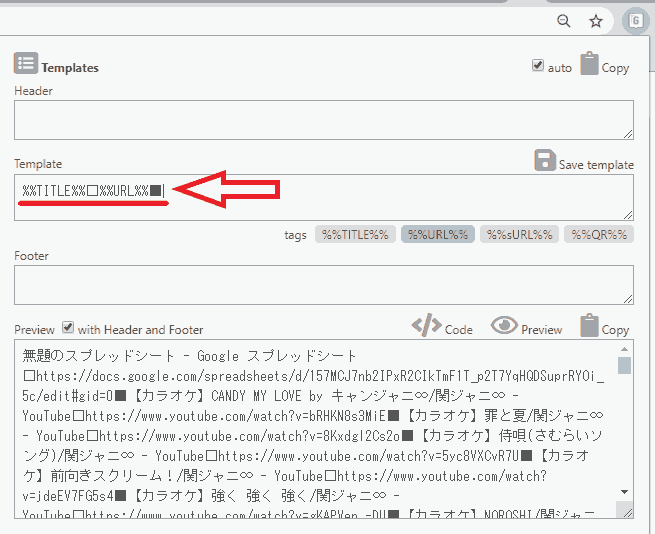Viewport: 655px width, 534px height.
Task: Click the Template field resize handle
Action: 628,215
